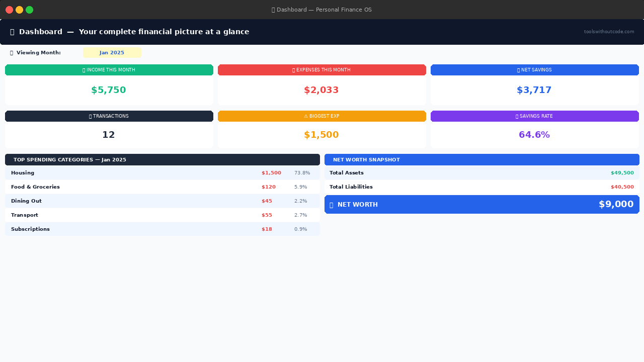
Task: Click the savings rate 64.6%
Action: [x=534, y=135]
